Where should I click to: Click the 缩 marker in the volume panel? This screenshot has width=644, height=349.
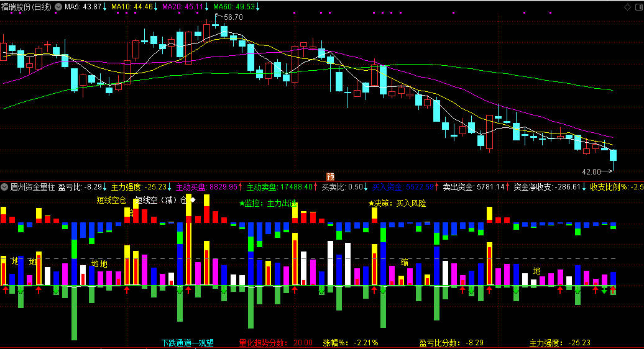405,262
